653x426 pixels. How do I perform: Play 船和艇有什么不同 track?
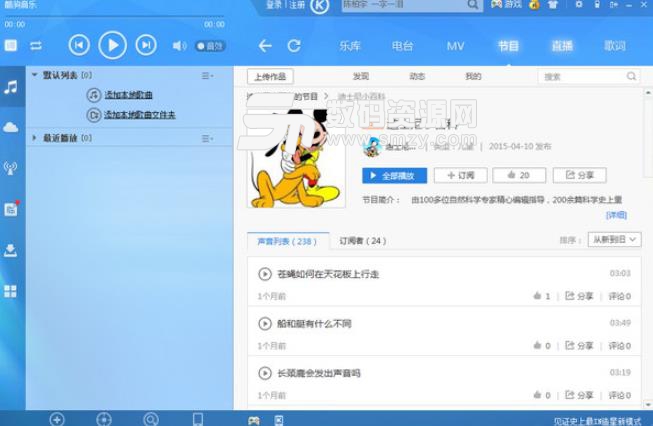(x=265, y=324)
